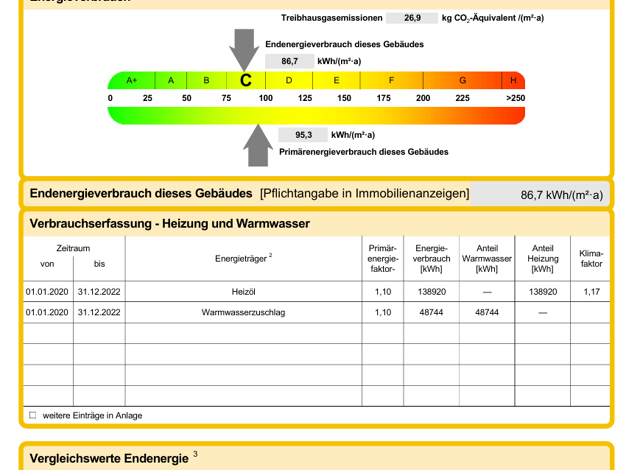Screen dimensions: 626x470
Task: Click the Klimafaktor value 1,17
Action: tap(591, 292)
